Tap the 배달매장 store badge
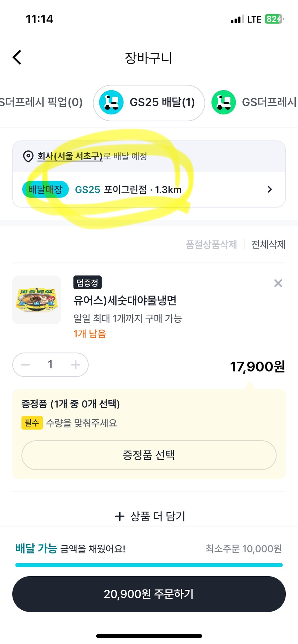This screenshot has width=298, height=644. pos(45,189)
